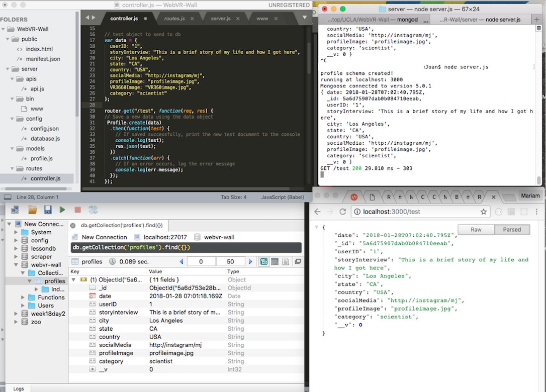
Task: Execute the query with the green play icon
Action: click(x=62, y=210)
